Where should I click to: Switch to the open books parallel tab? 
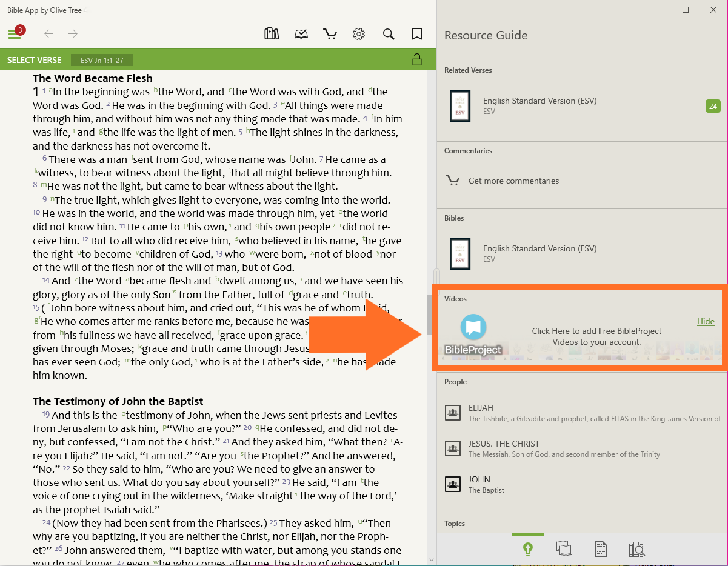click(x=564, y=549)
